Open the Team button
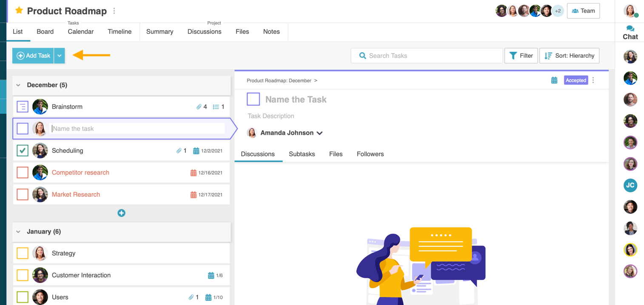644x305 pixels. [583, 11]
